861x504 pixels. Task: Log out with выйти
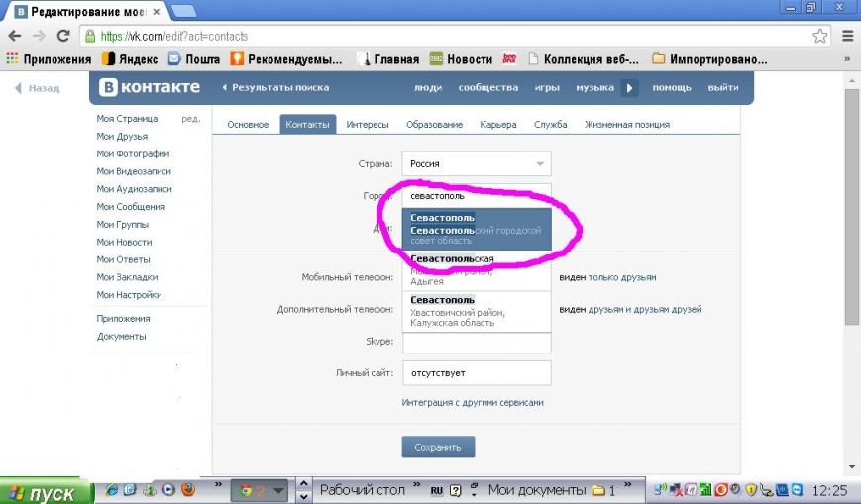[723, 87]
